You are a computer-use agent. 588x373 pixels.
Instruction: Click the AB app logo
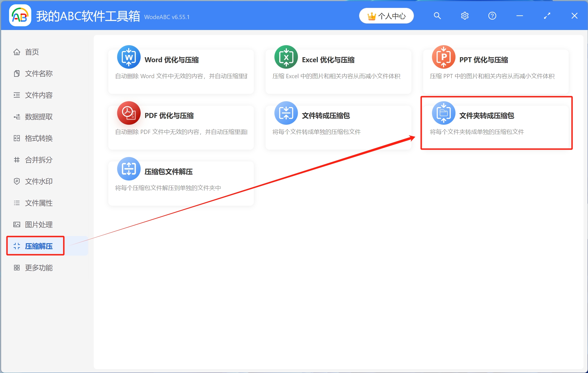(20, 16)
